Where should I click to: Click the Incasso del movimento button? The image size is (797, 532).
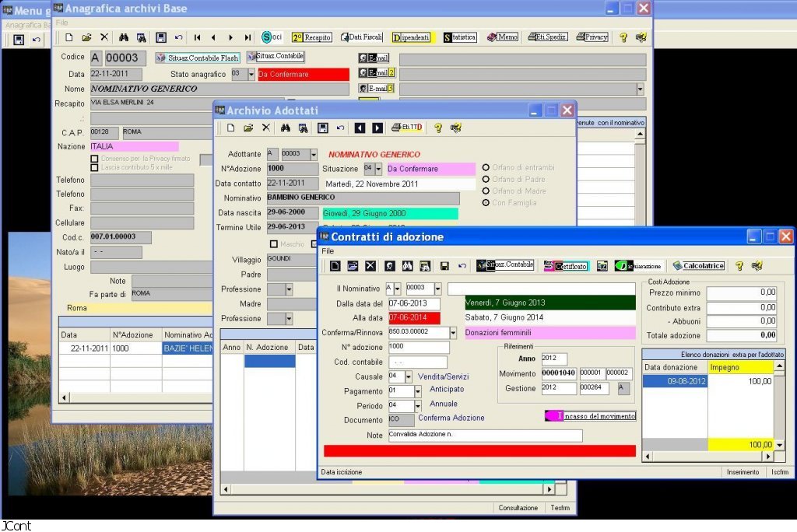590,416
